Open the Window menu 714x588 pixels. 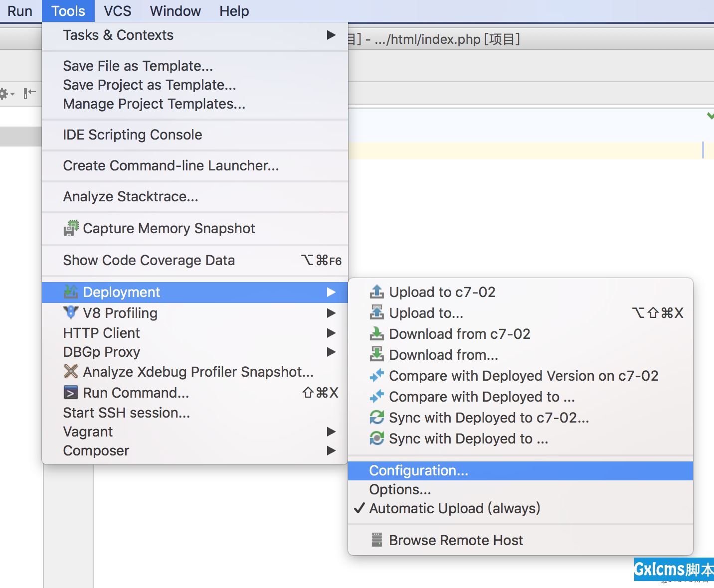pos(176,11)
